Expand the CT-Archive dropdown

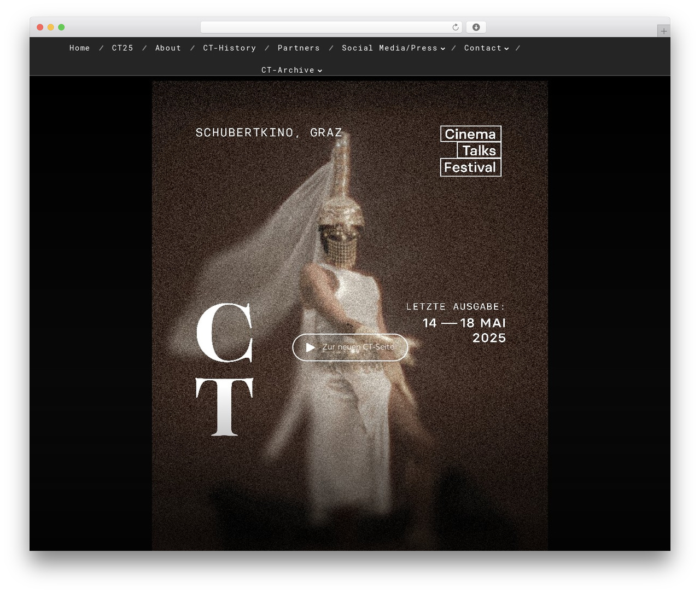tap(291, 70)
